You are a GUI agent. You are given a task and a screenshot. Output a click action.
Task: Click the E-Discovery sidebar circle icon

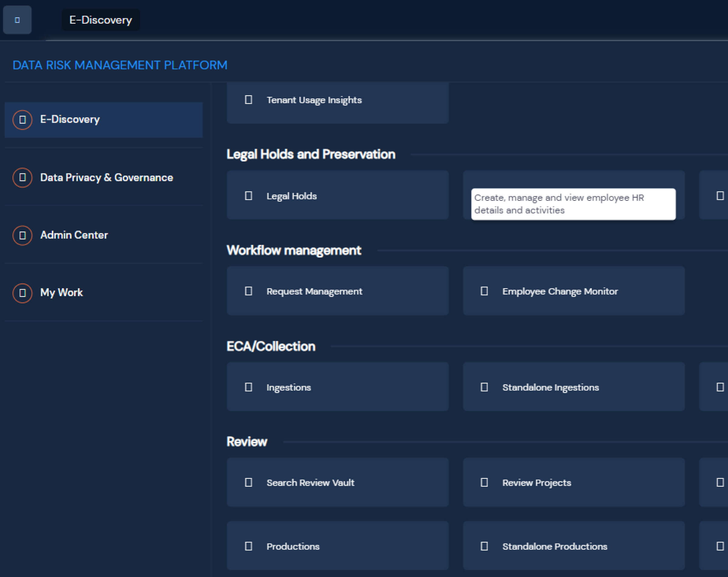click(22, 120)
